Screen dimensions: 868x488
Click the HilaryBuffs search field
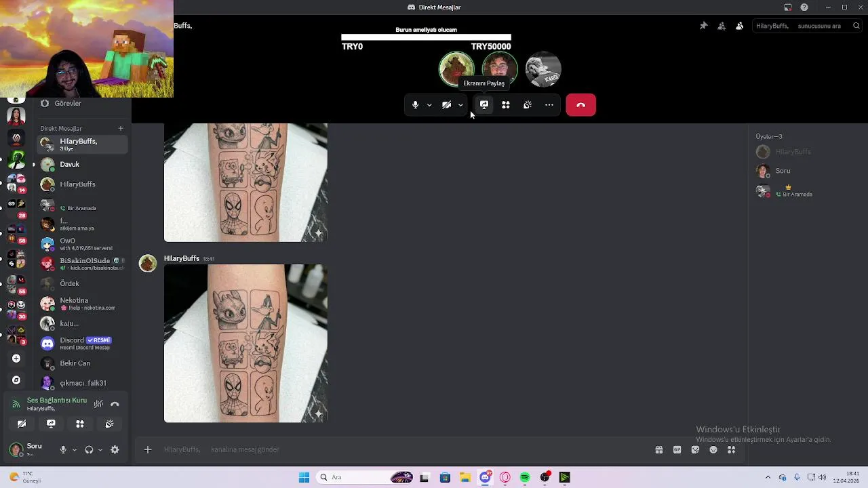pos(806,26)
